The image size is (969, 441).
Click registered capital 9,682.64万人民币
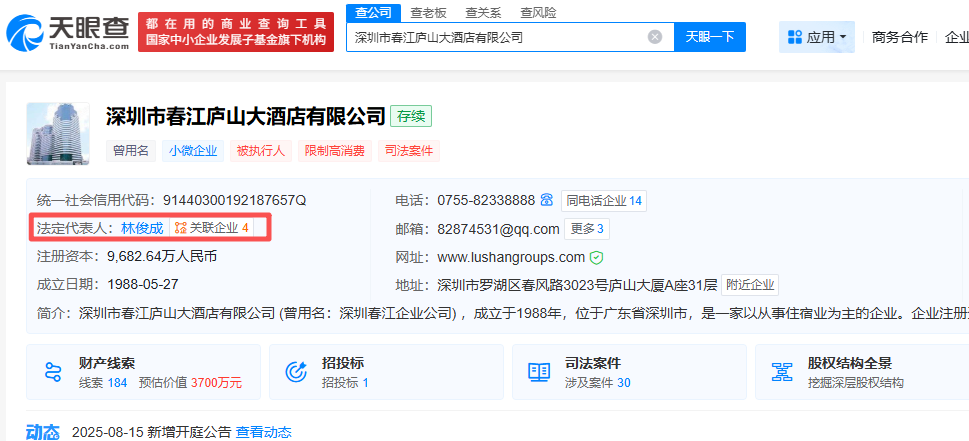coord(163,256)
